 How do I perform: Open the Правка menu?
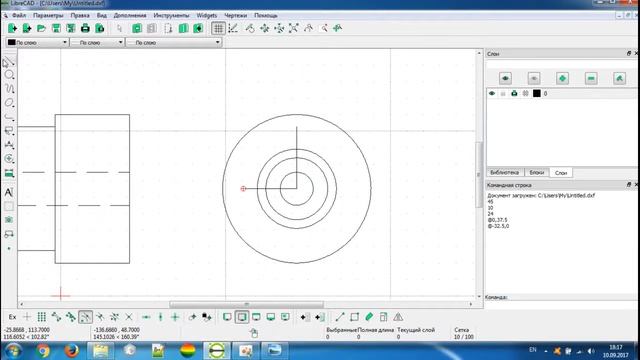(80, 16)
